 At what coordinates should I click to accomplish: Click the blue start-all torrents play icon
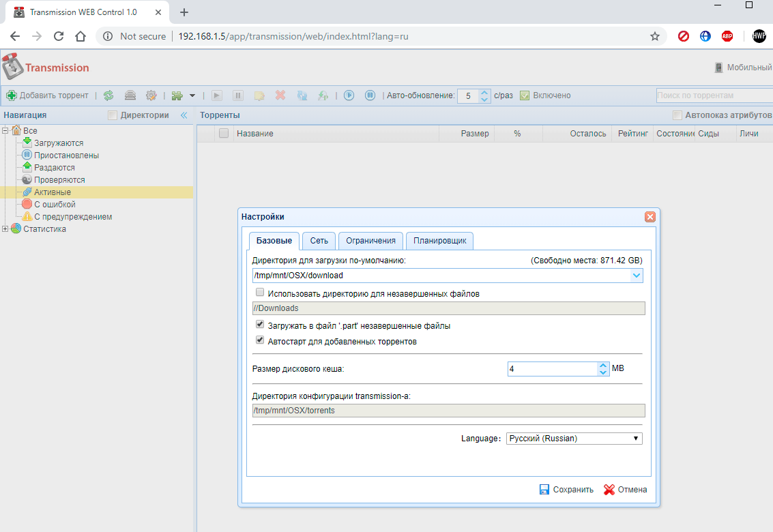pyautogui.click(x=349, y=95)
